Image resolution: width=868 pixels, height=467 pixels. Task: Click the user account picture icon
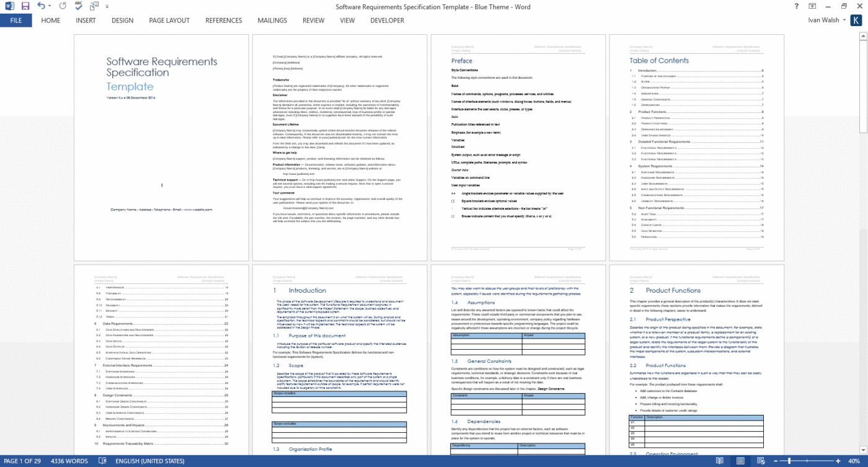coord(856,20)
